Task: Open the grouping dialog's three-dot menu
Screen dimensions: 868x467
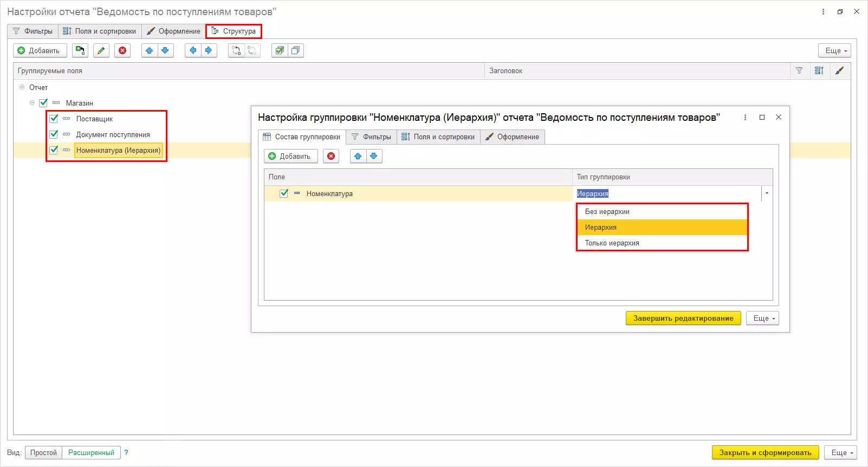Action: pos(746,117)
